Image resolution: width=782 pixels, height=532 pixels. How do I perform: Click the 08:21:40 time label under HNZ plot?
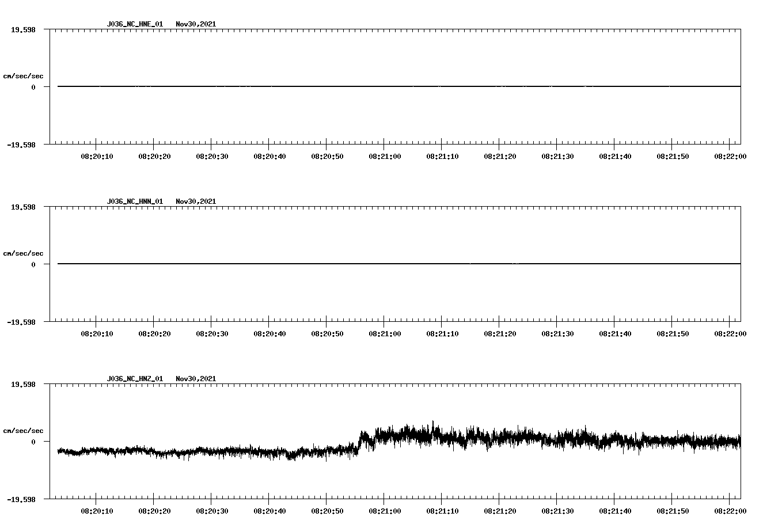(x=615, y=511)
